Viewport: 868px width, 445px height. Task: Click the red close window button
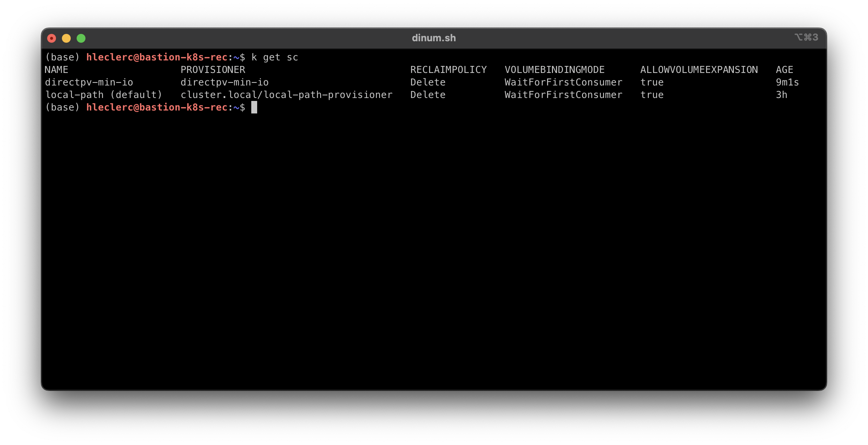(x=52, y=38)
